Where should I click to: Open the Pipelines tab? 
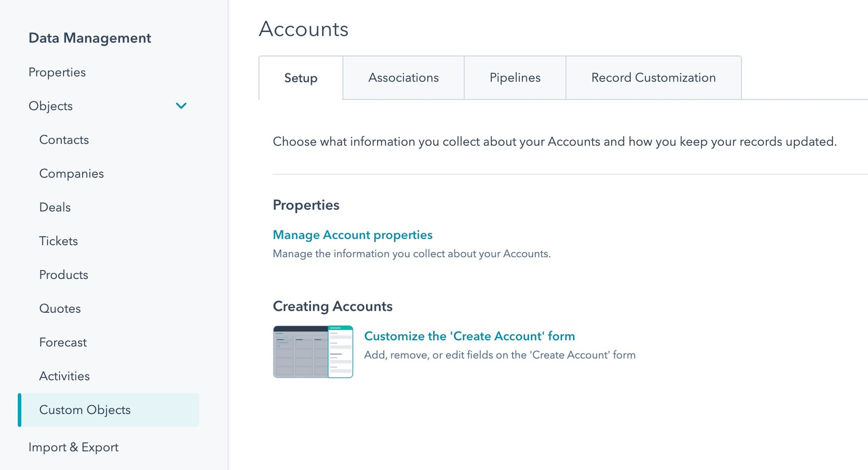(514, 78)
